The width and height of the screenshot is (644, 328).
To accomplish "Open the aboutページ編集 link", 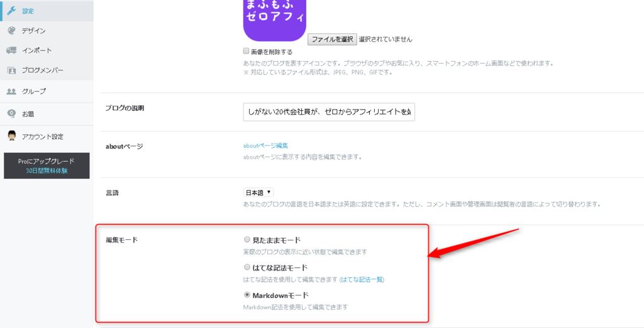I will (x=265, y=145).
